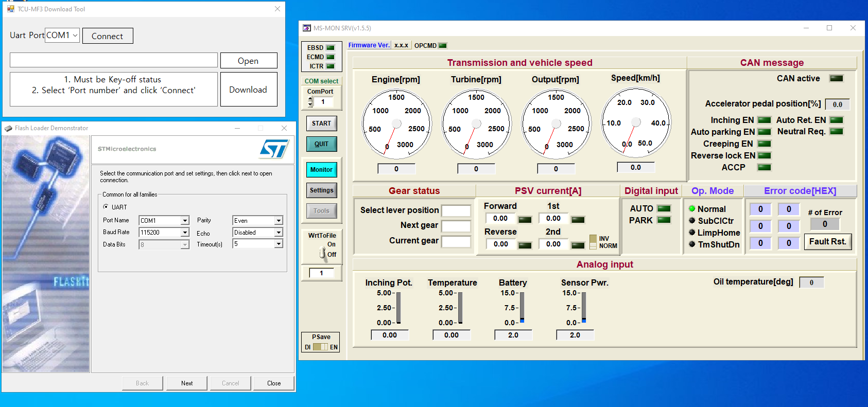Click the Reverse lock EN indicator

[x=765, y=155]
